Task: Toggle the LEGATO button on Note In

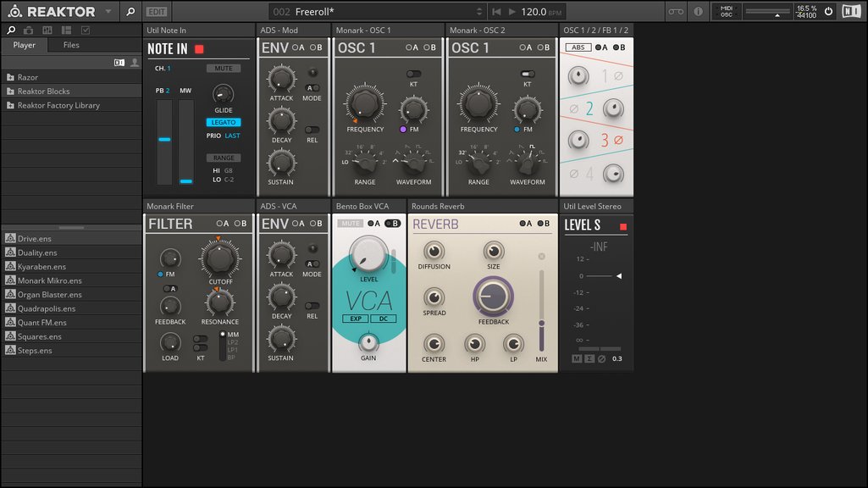Action: 224,122
